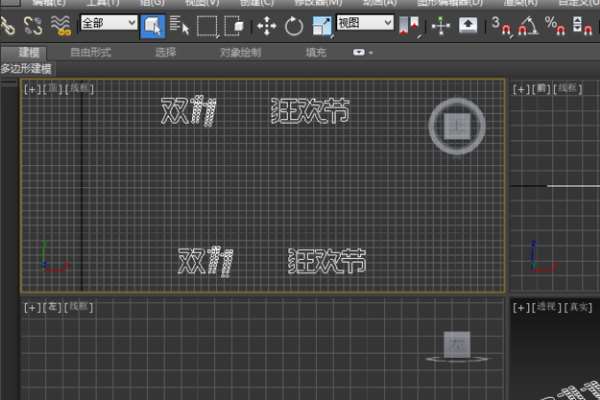This screenshot has height=400, width=600.
Task: Open [+] menu of the perspective viewport
Action: 521,307
